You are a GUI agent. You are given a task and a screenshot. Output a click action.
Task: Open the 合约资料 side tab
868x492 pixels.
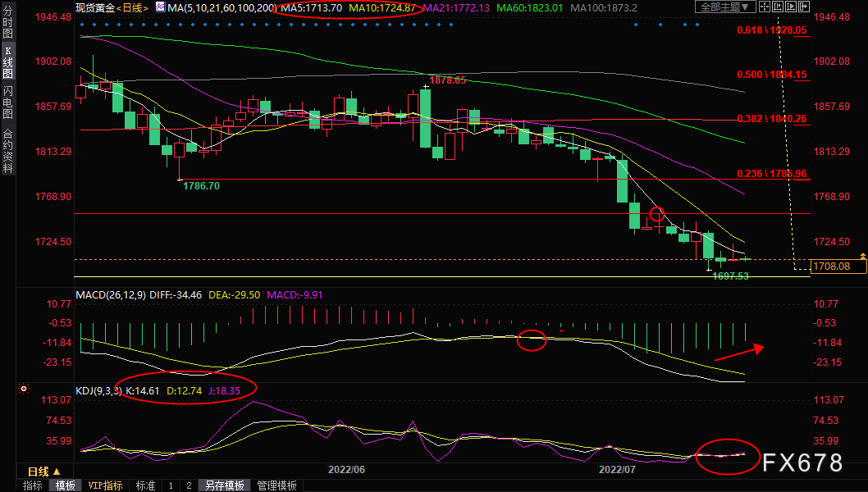pos(7,151)
